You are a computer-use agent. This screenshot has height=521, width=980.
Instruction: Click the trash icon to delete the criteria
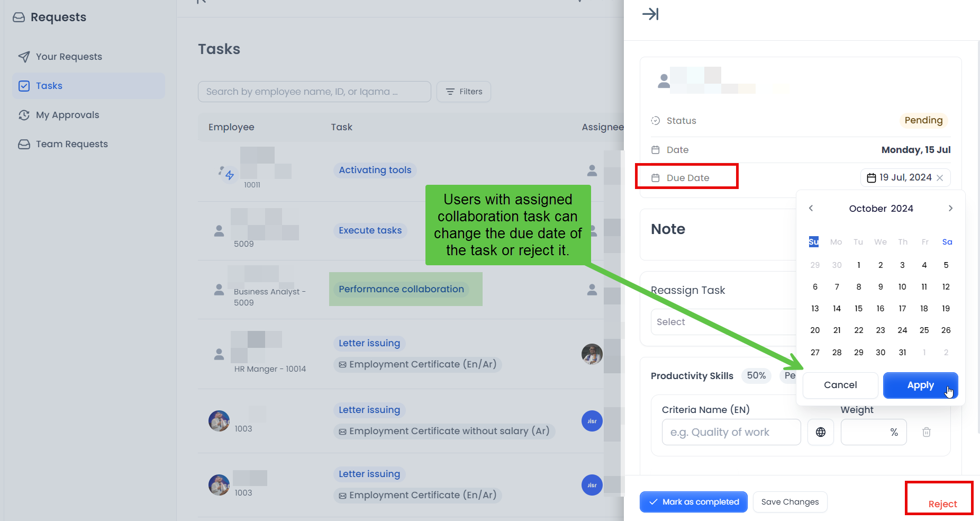pos(927,432)
